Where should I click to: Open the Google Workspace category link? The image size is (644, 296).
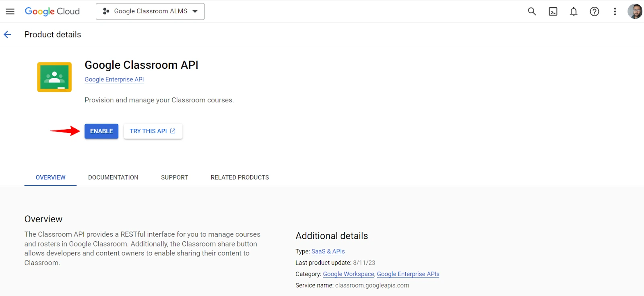pyautogui.click(x=349, y=274)
